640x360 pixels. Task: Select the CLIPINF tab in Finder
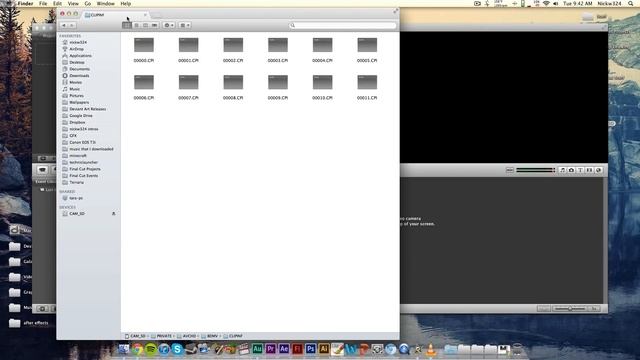(x=116, y=15)
